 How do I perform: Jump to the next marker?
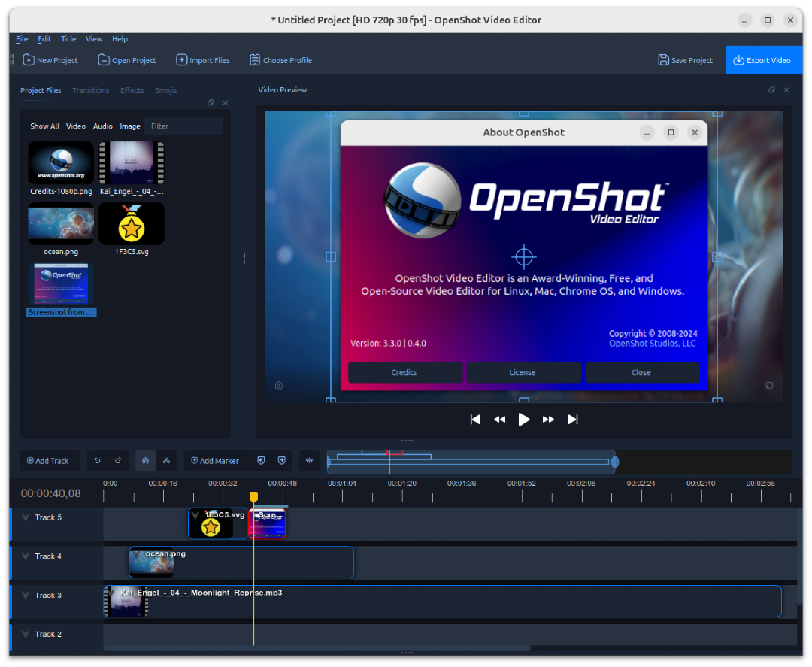[282, 460]
